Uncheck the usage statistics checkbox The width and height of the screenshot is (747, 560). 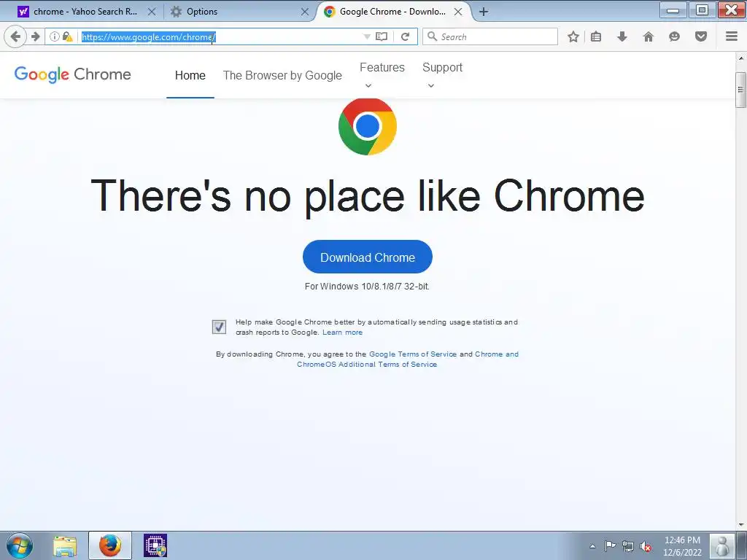(219, 327)
